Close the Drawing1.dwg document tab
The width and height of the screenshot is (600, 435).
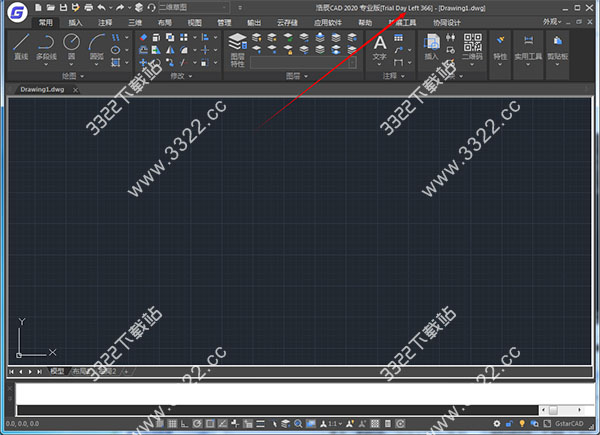click(x=75, y=90)
